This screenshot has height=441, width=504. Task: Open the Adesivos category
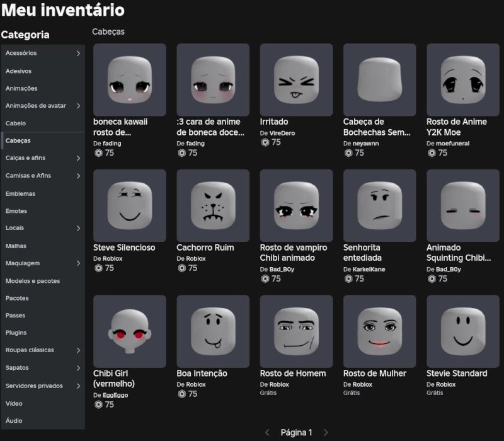(x=43, y=71)
